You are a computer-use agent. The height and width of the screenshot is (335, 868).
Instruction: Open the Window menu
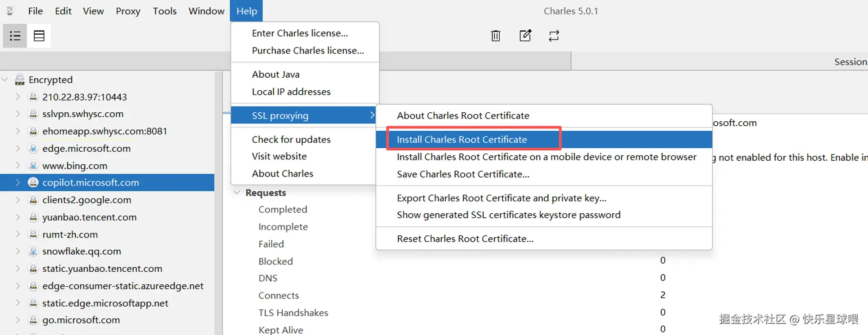tap(206, 11)
